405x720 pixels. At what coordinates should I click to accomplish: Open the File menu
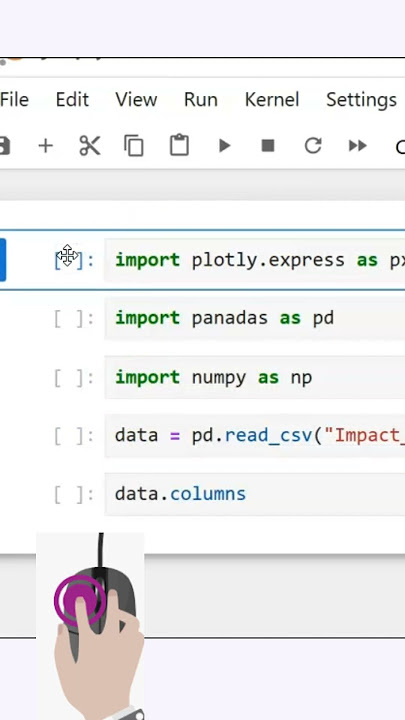tap(14, 100)
